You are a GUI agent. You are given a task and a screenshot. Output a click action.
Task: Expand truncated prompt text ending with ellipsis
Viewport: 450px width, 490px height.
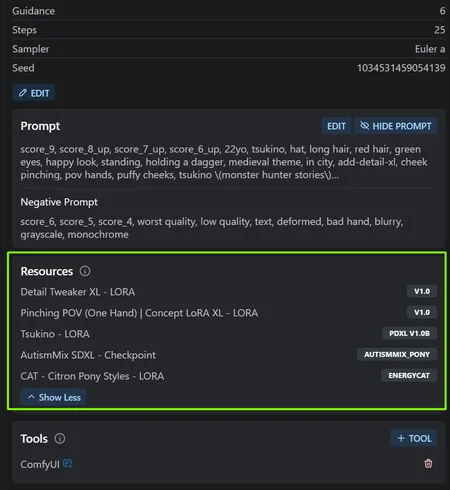(335, 175)
